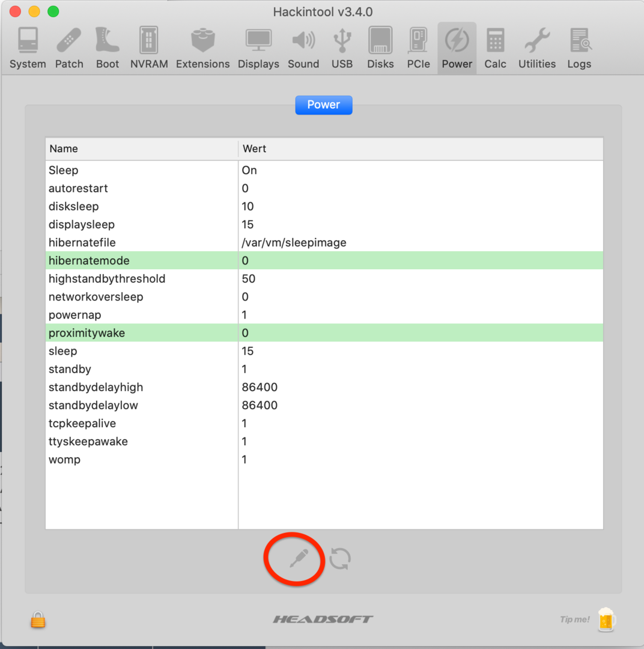Select the blue Power tab button

point(324,105)
